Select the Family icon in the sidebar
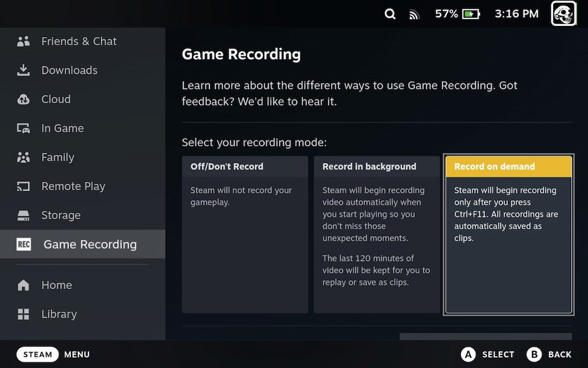This screenshot has height=368, width=588. [24, 157]
